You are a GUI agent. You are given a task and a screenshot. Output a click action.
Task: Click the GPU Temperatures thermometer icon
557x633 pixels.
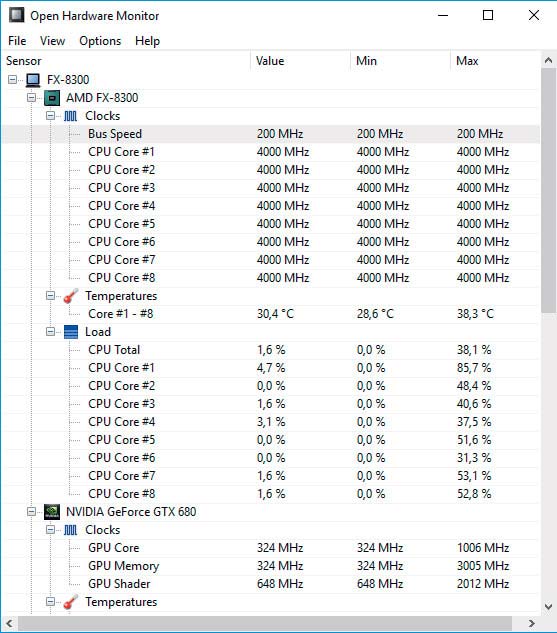71,602
